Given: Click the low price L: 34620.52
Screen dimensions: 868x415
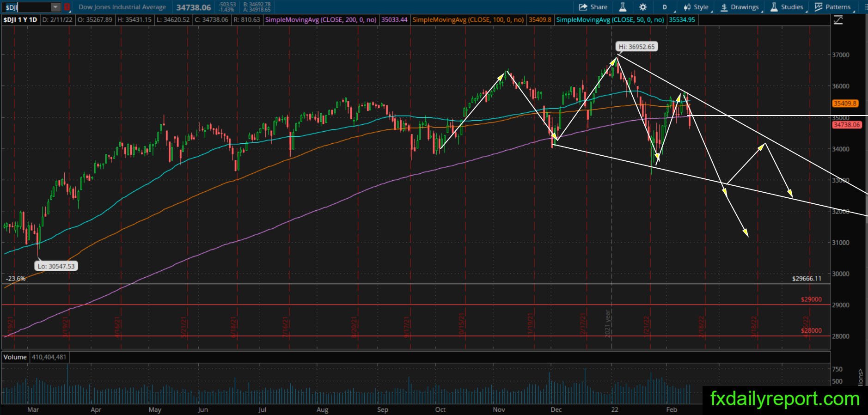Looking at the screenshot, I should [x=173, y=20].
